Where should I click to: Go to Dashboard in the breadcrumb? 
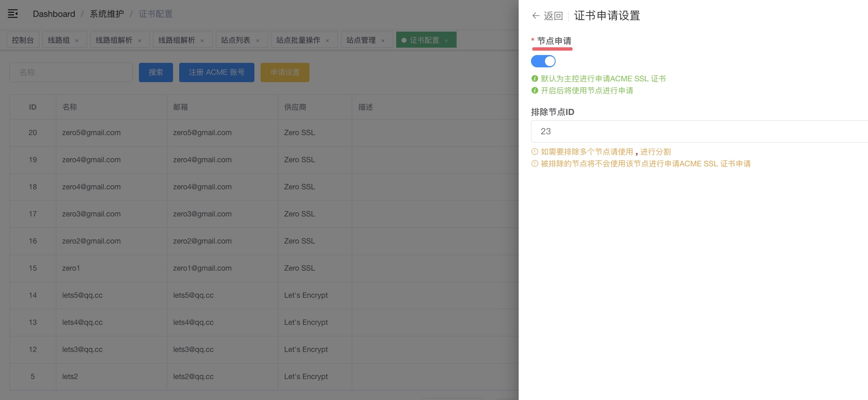54,14
